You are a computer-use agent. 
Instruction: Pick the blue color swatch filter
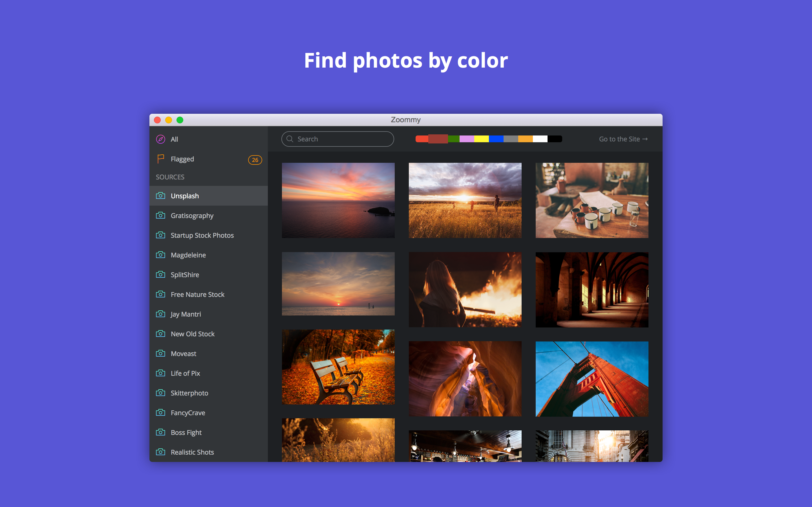pos(496,139)
